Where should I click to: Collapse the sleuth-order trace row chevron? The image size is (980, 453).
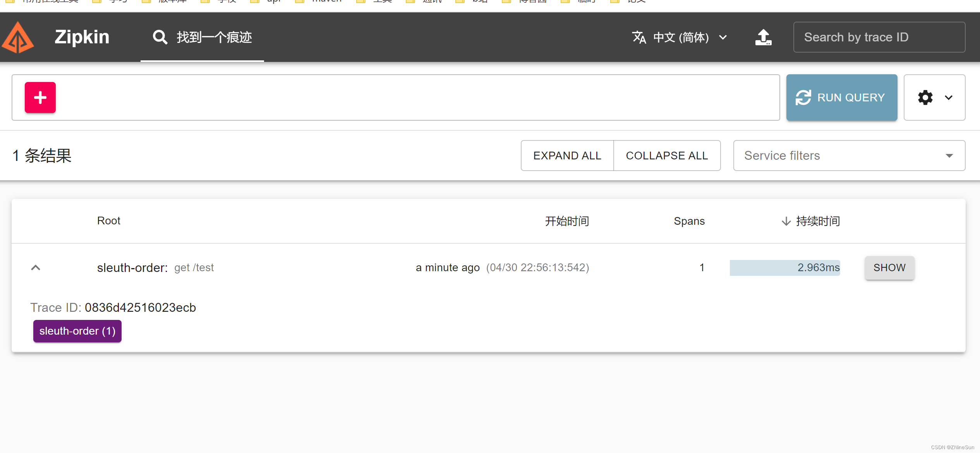point(35,267)
